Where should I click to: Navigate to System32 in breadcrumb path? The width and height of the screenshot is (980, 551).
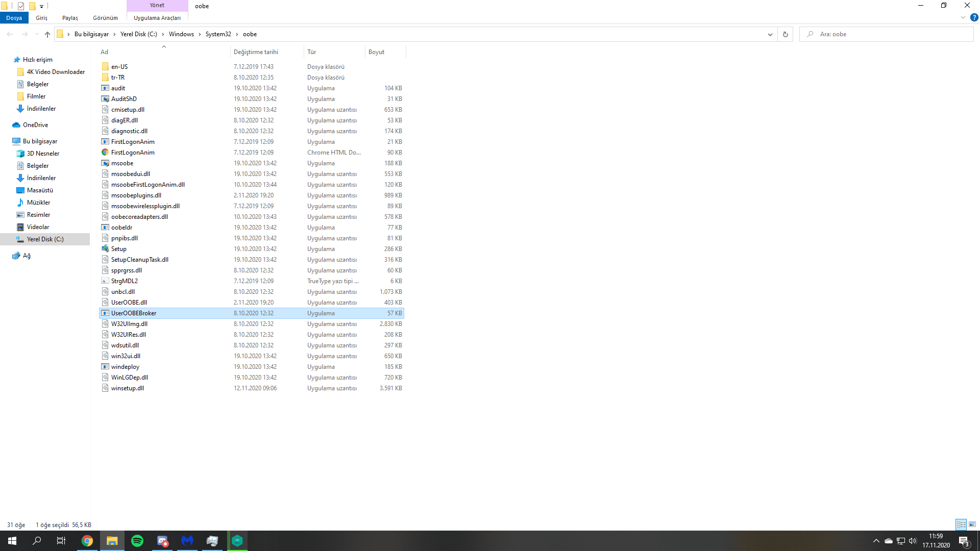click(x=218, y=34)
